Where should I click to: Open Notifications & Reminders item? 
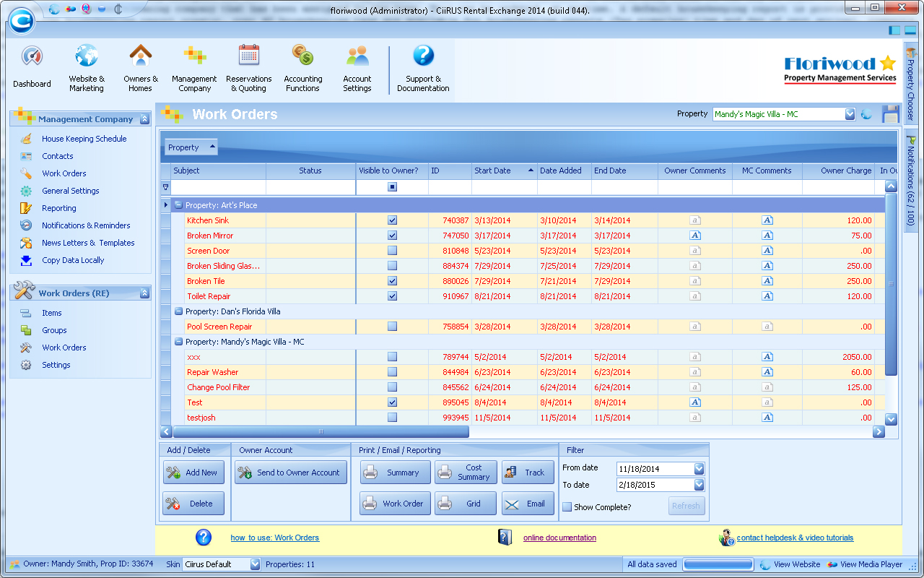(x=86, y=225)
